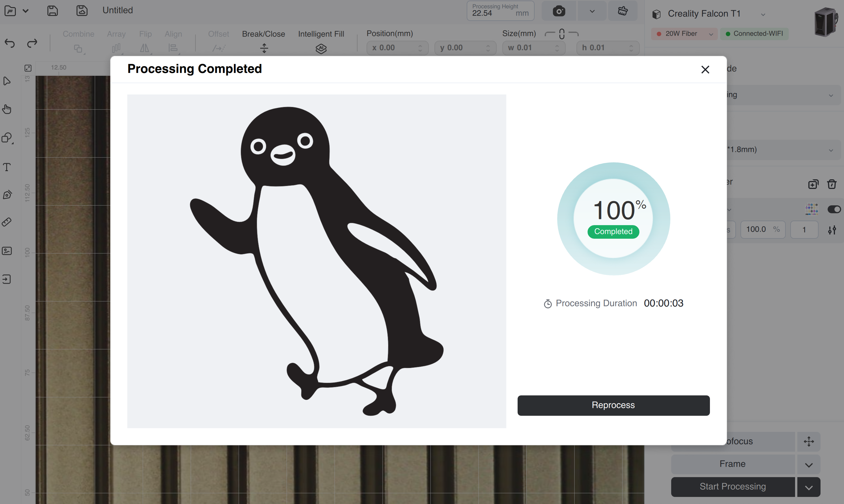Viewport: 844px width, 504px height.
Task: Select the hand pan tool
Action: 7,109
